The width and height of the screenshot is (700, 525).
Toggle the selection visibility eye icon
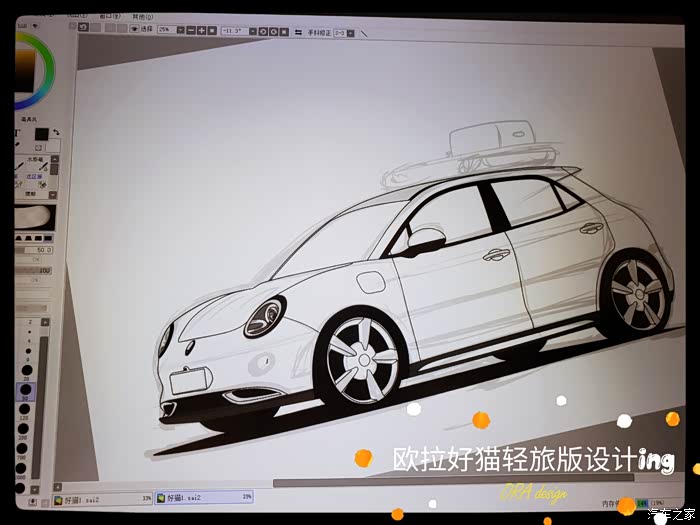[x=134, y=29]
